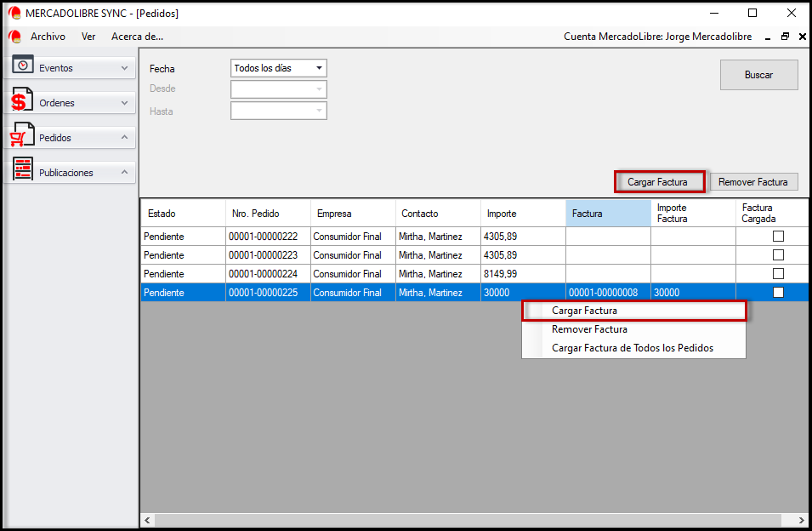Close the inner Pedidos child window

[x=802, y=37]
